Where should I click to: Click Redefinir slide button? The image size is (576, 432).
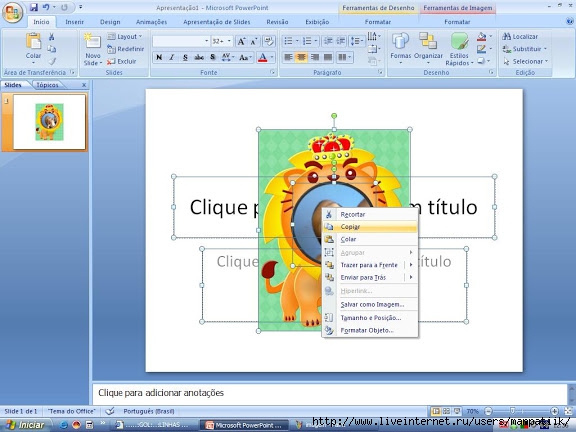[125, 49]
